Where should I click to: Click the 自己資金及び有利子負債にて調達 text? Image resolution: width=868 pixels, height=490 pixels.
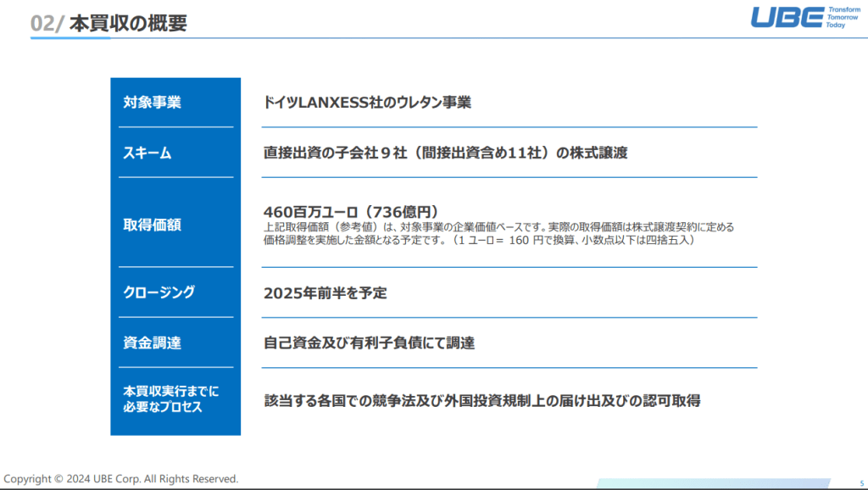pos(369,343)
